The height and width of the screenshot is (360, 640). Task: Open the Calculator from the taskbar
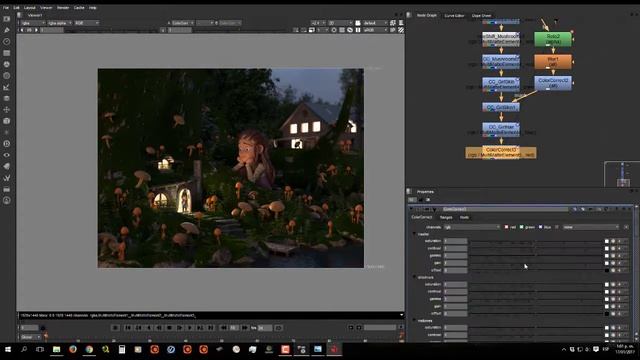(x=122, y=349)
